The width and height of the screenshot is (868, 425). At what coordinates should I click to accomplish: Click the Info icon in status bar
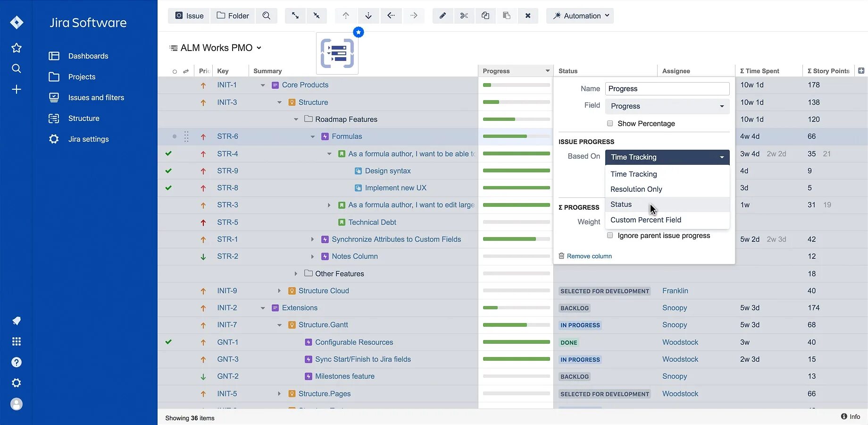coord(844,416)
